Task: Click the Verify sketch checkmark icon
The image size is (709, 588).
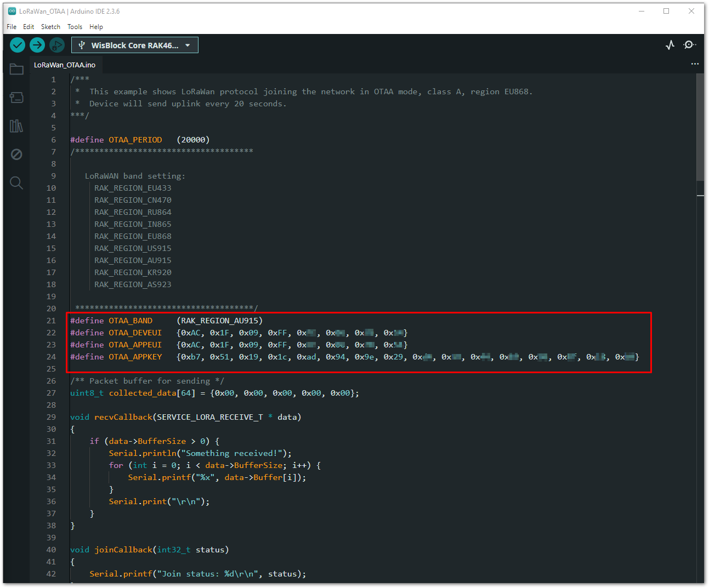Action: tap(17, 45)
